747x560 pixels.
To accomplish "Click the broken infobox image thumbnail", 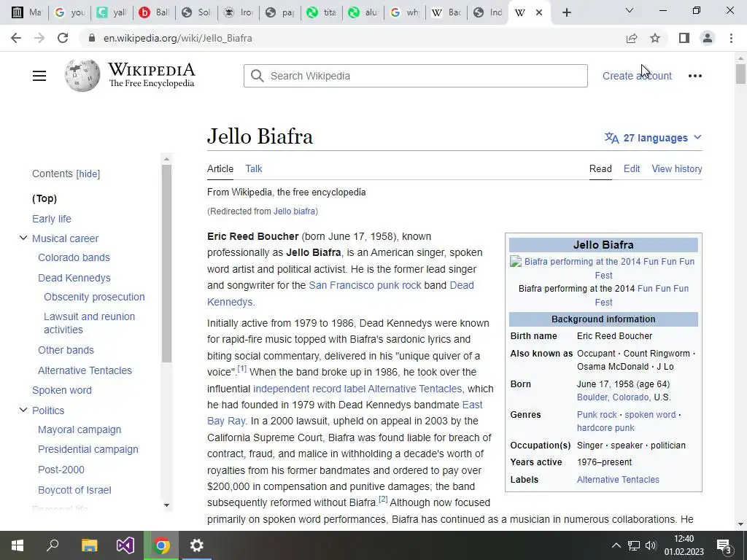I will (516, 262).
